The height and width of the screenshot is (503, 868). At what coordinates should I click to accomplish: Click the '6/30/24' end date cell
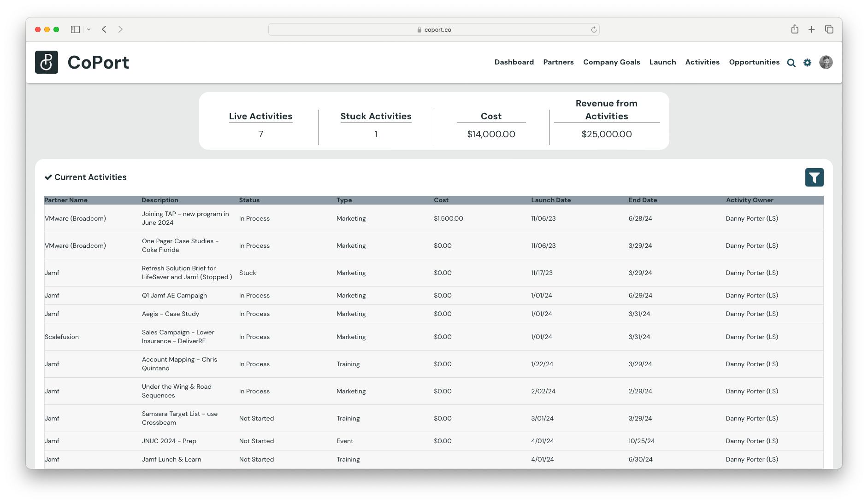point(640,459)
